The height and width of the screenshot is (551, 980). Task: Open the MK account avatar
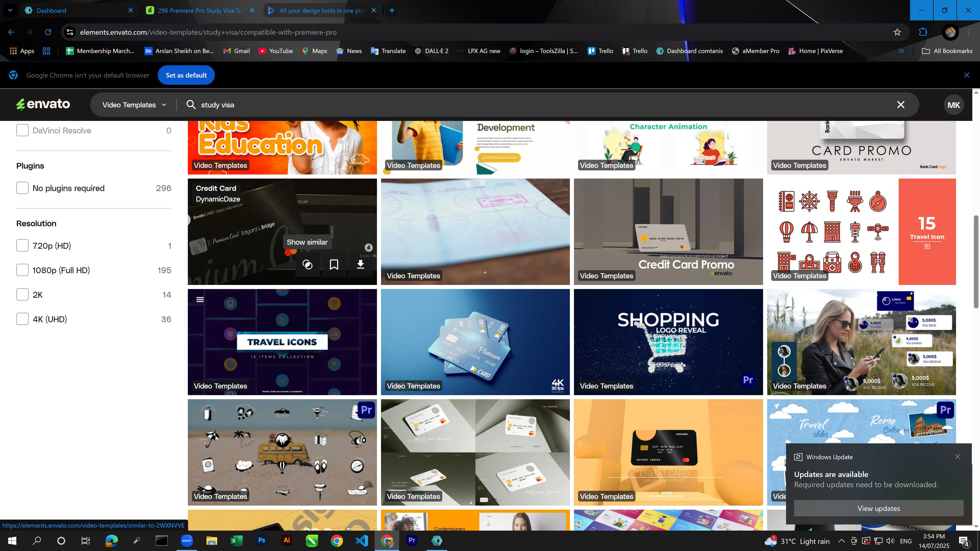pyautogui.click(x=953, y=105)
